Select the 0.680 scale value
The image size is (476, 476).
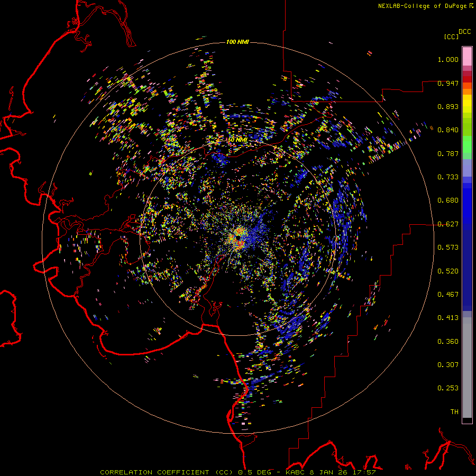tap(448, 200)
